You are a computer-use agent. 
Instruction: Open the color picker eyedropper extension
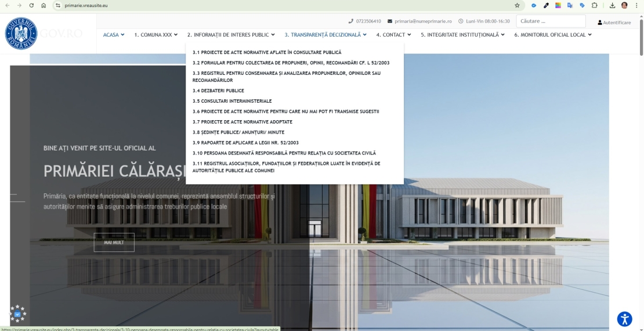tap(546, 5)
